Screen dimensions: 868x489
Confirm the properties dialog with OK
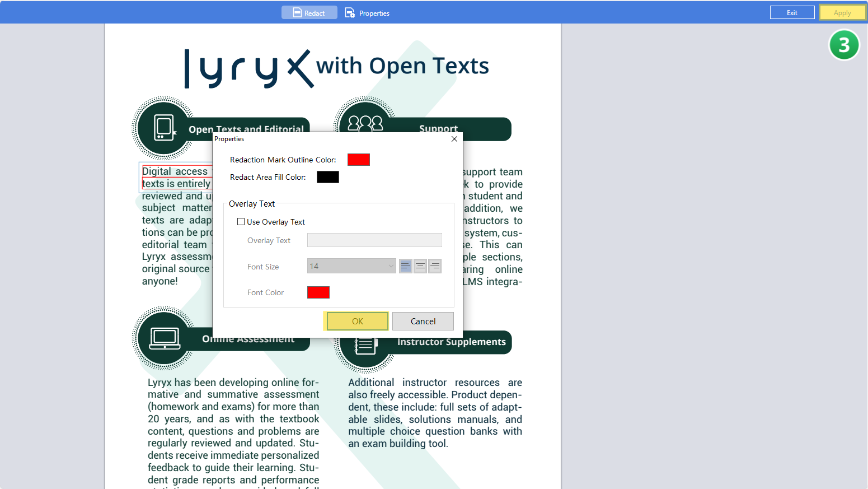357,321
